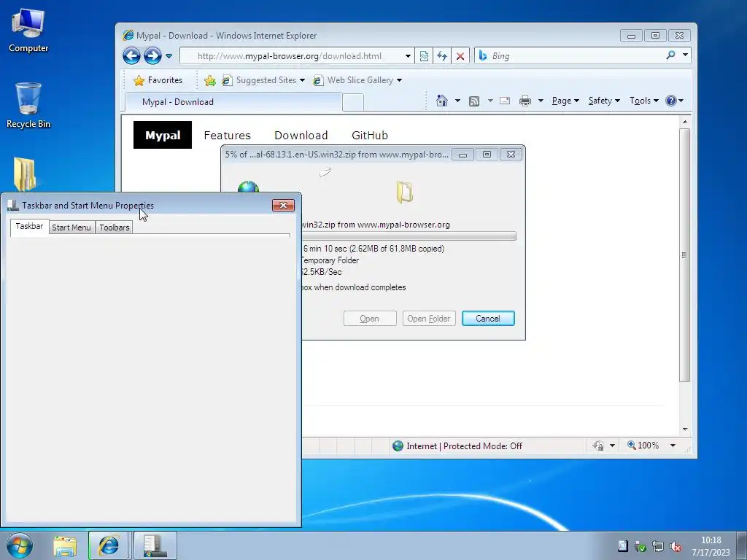Click the scroll down arrow in Internet Explorer
Viewport: 747px width, 560px height.
(684, 429)
